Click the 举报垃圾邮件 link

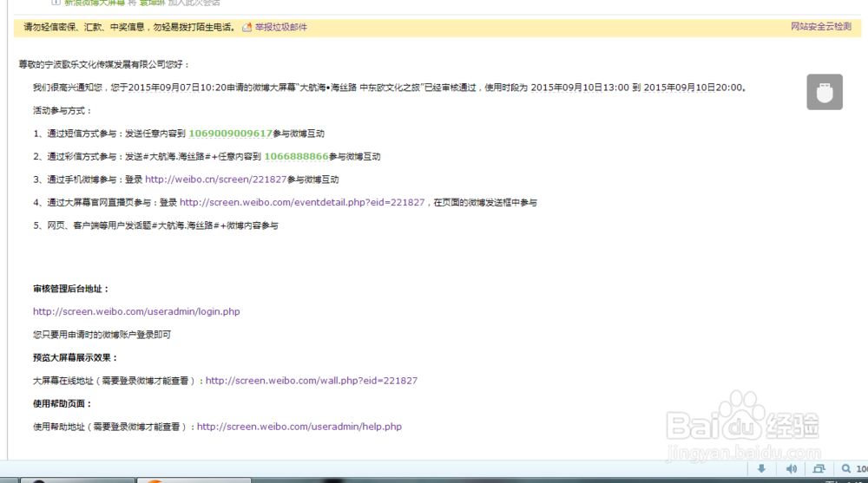[280, 27]
